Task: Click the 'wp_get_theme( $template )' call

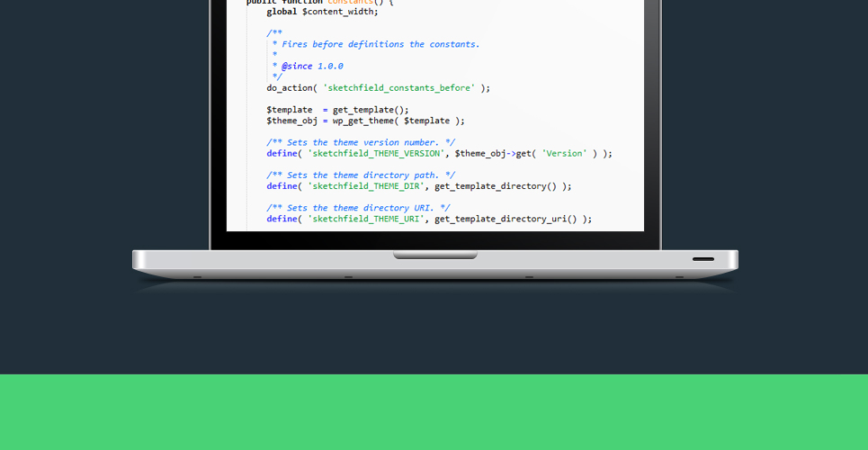Action: [397, 121]
